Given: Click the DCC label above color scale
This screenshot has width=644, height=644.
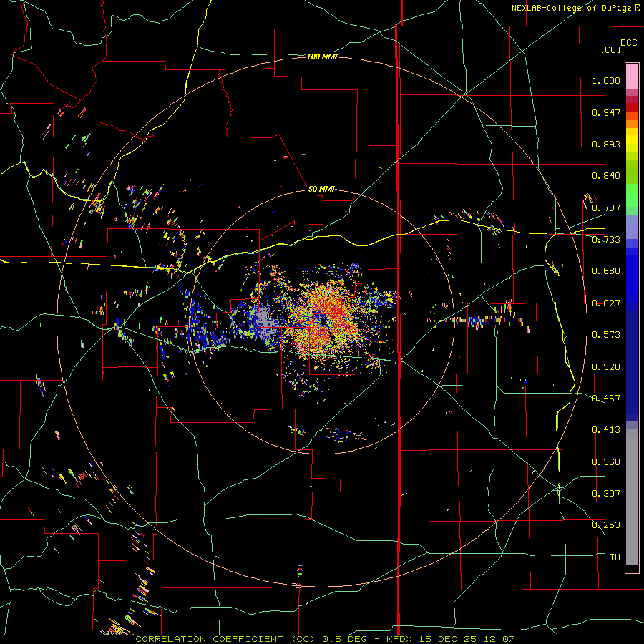Looking at the screenshot, I should coord(628,43).
